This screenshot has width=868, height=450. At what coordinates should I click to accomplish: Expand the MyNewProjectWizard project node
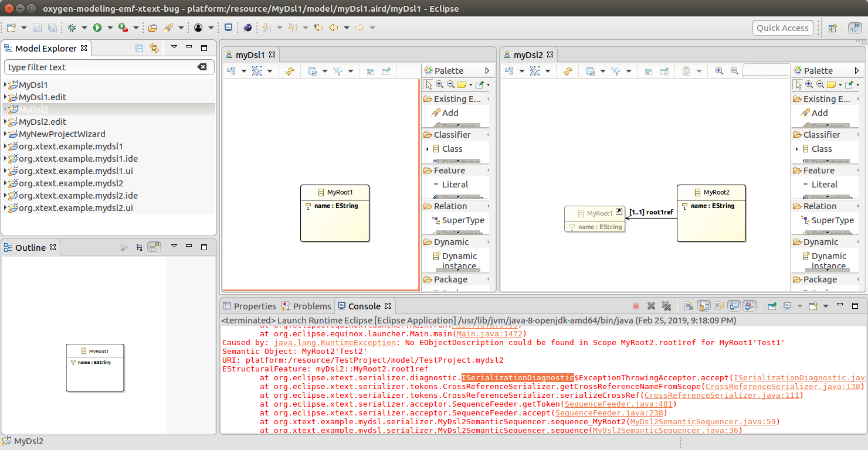click(x=5, y=134)
